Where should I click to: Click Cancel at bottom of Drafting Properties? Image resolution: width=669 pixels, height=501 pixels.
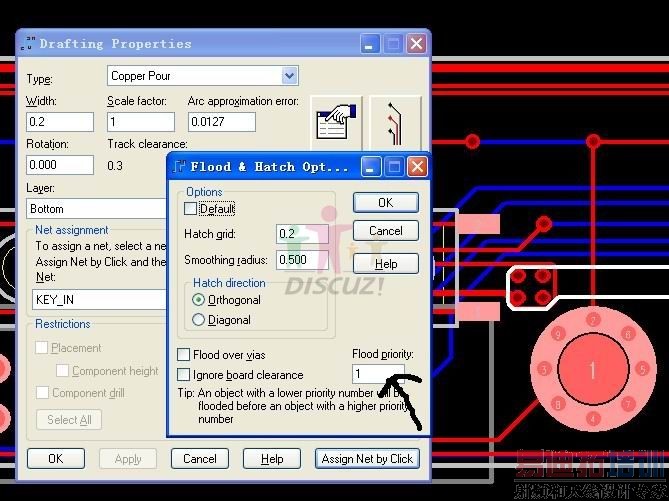[200, 459]
